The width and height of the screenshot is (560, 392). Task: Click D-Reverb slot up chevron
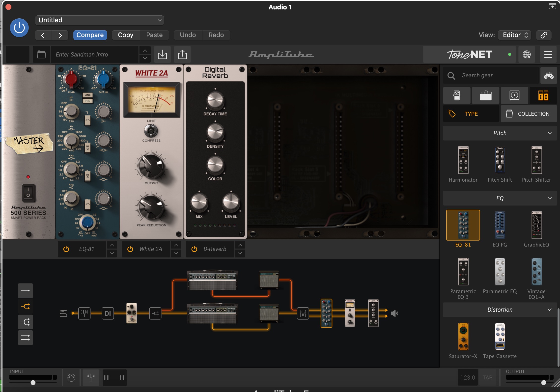[240, 245]
